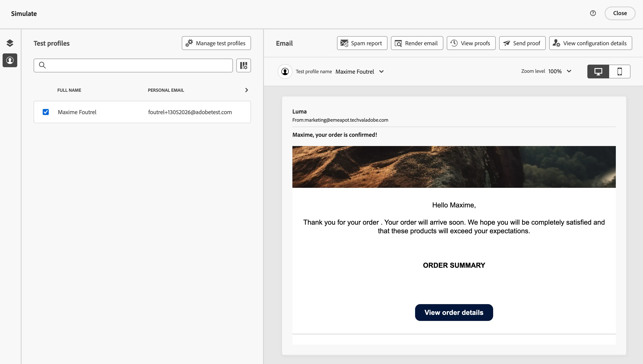Click the search magnifier icon
Image resolution: width=643 pixels, height=364 pixels.
(42, 65)
